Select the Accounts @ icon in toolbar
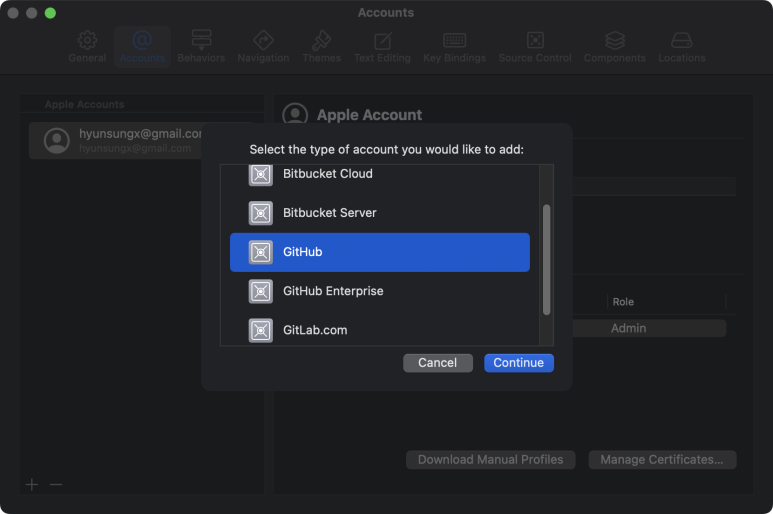 142,39
